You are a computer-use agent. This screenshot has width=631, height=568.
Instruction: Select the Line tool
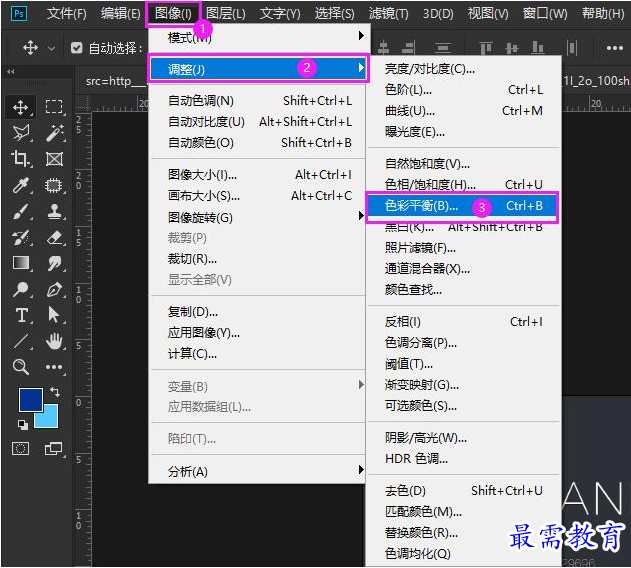click(21, 341)
